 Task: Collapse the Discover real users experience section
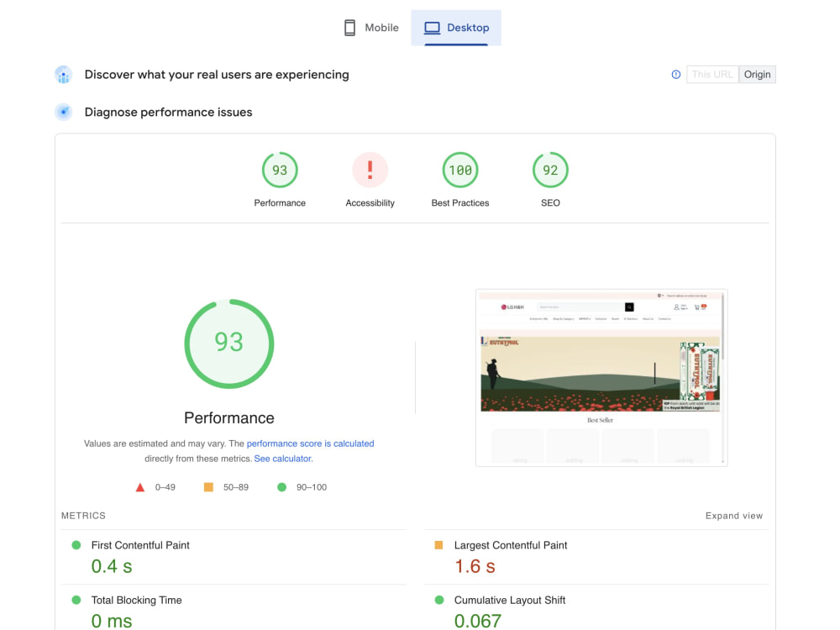(216, 75)
